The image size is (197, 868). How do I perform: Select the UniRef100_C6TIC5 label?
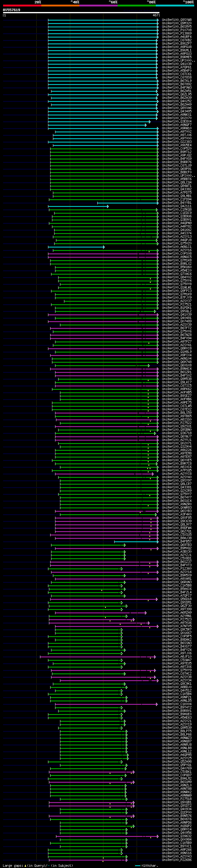click(177, 386)
